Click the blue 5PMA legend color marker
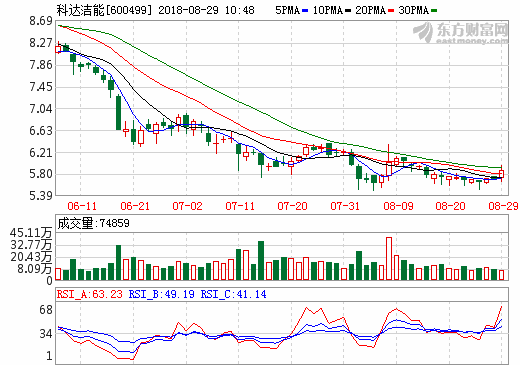Viewport: 520px width, 365px height. pos(305,11)
